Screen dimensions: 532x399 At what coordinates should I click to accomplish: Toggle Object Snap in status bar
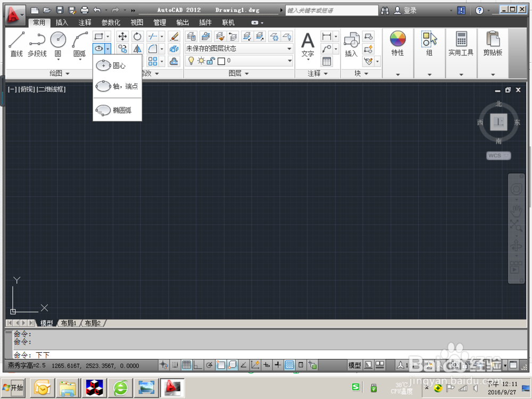(221, 365)
